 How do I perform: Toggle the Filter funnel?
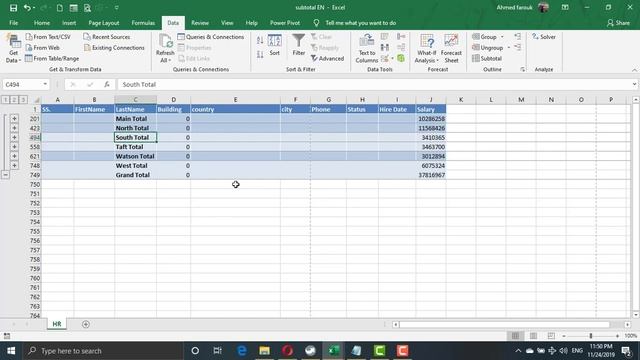point(299,45)
